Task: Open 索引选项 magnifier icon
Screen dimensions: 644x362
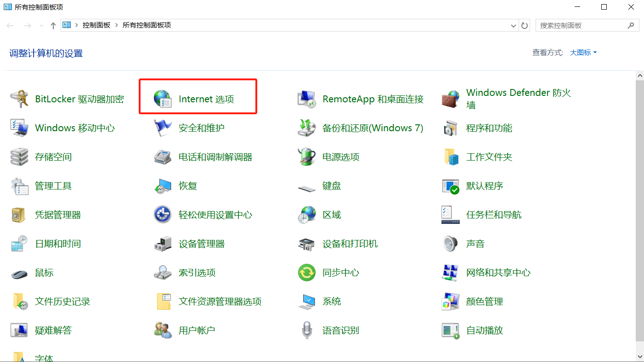Action: coord(163,273)
